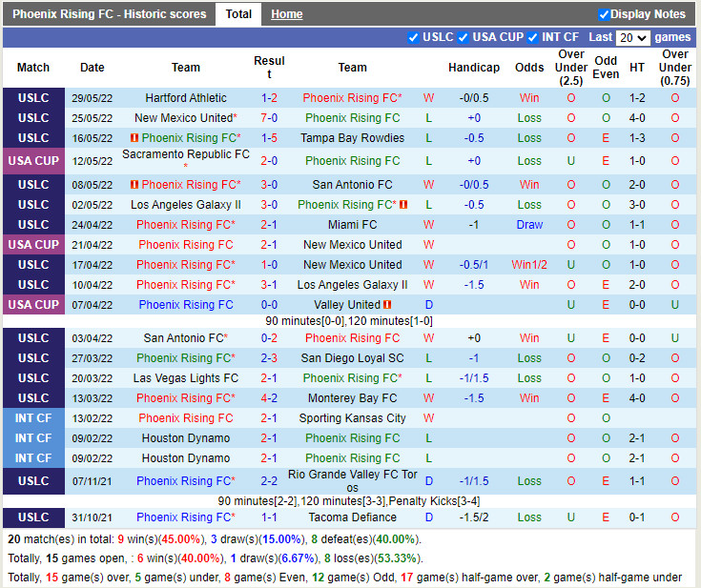Image resolution: width=701 pixels, height=588 pixels.
Task: Select the Total tab
Action: (x=238, y=14)
